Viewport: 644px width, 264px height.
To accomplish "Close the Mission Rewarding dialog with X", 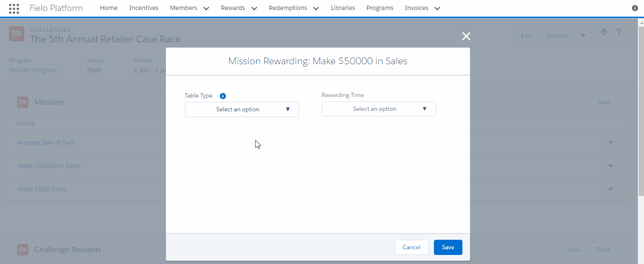I will pyautogui.click(x=466, y=36).
